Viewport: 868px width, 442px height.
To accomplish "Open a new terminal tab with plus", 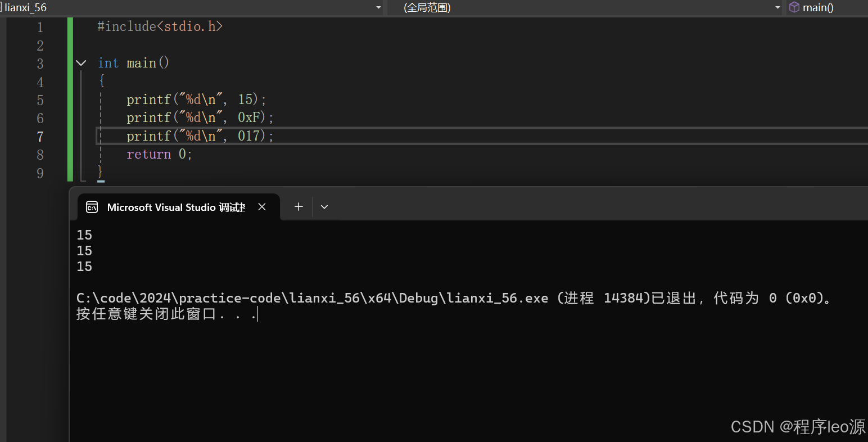I will [299, 207].
